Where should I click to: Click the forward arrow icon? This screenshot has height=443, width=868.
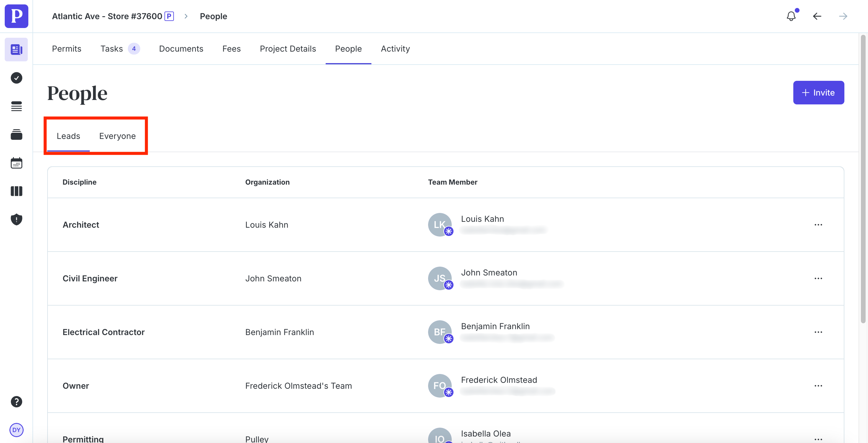(x=843, y=16)
